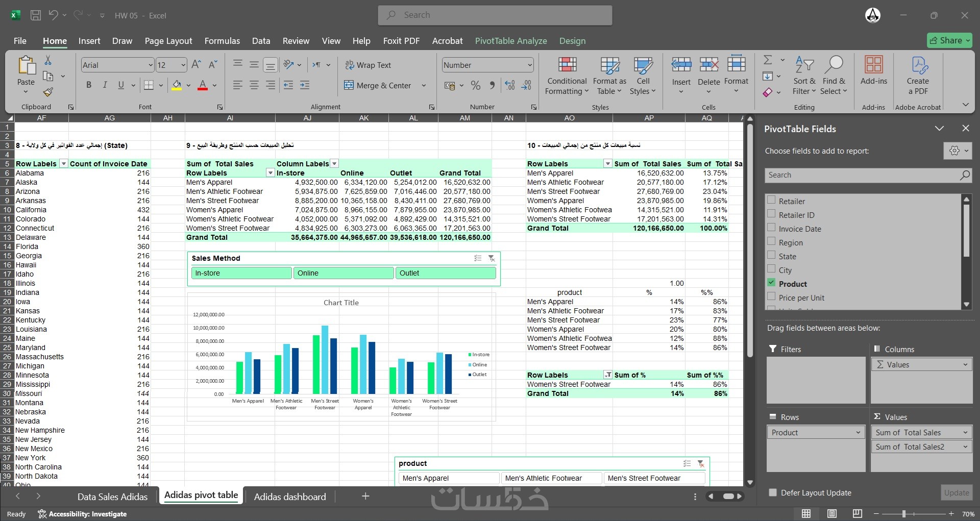This screenshot has width=980, height=521.
Task: Click the Center align icon
Action: [x=254, y=85]
